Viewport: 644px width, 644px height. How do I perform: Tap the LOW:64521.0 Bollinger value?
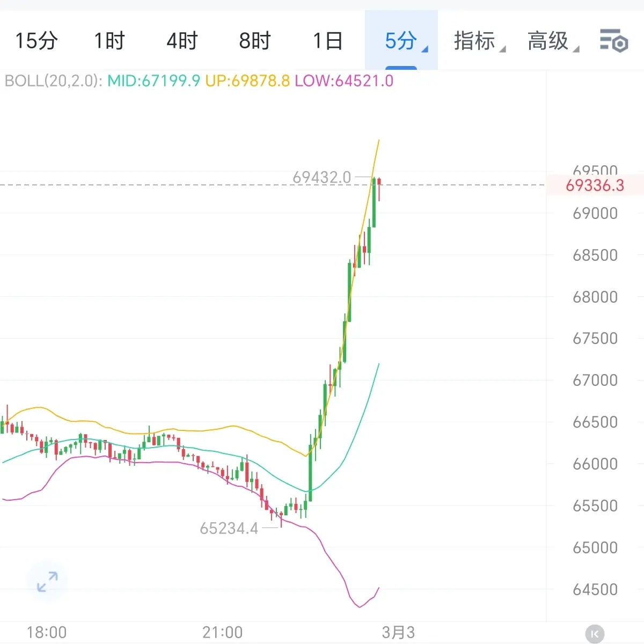point(344,81)
